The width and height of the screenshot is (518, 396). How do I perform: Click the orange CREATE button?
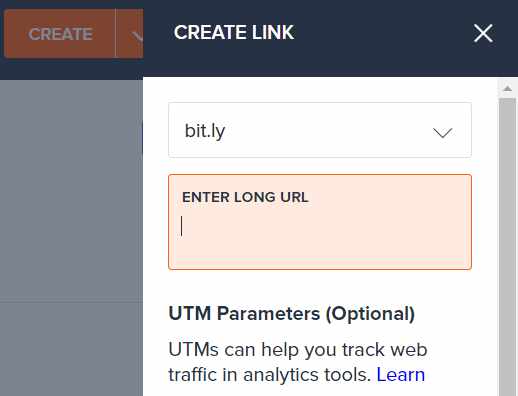click(x=60, y=34)
